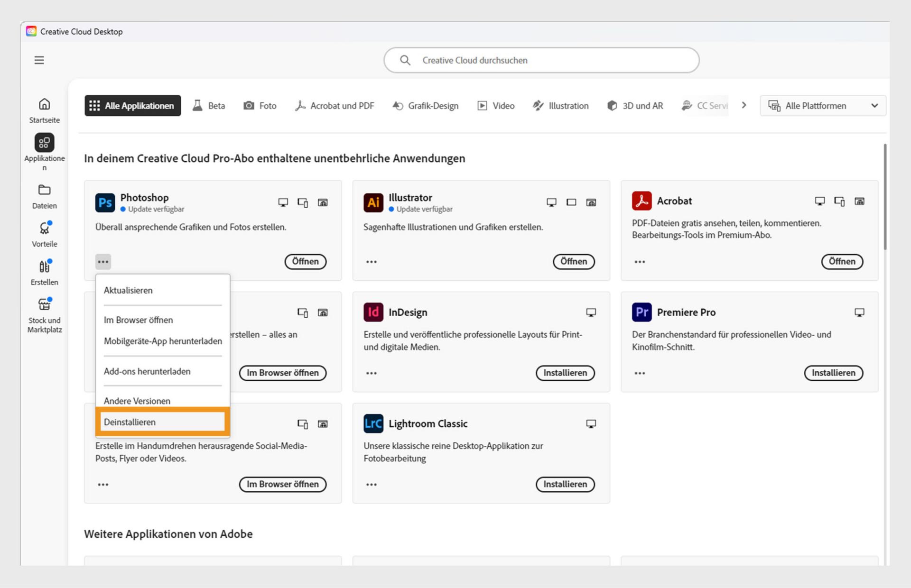Switch to the Foto category tab
The image size is (911, 588).
[260, 105]
